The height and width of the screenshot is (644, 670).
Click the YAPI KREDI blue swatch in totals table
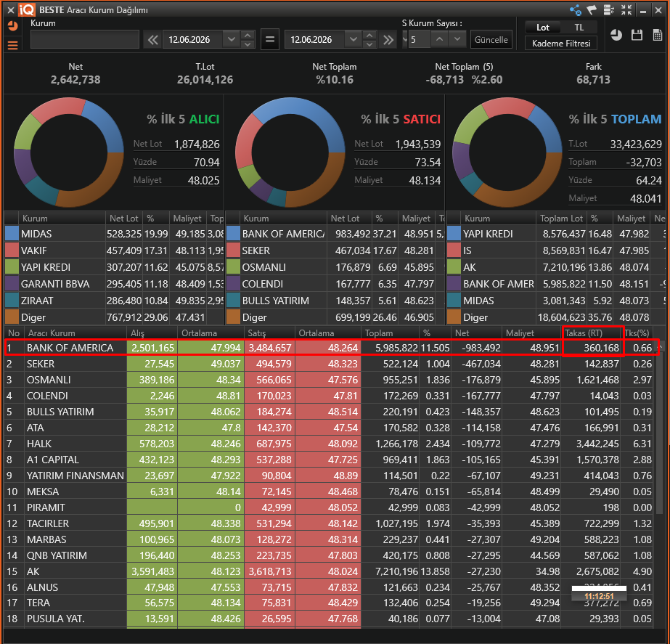click(454, 234)
